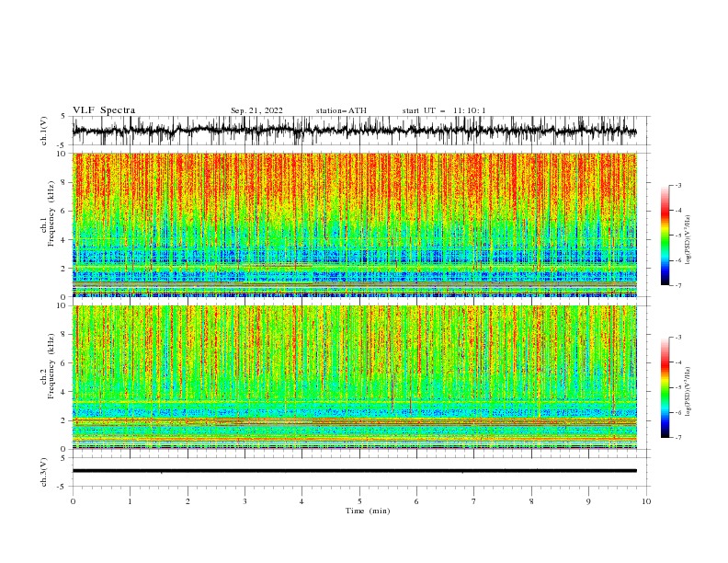The height and width of the screenshot is (563, 728).
Task: Click time axis tick label '1'
Action: 131,501
